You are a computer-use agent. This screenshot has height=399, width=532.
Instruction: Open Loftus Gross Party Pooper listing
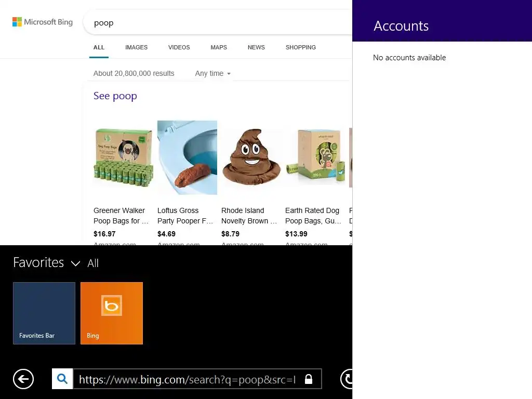pyautogui.click(x=185, y=216)
